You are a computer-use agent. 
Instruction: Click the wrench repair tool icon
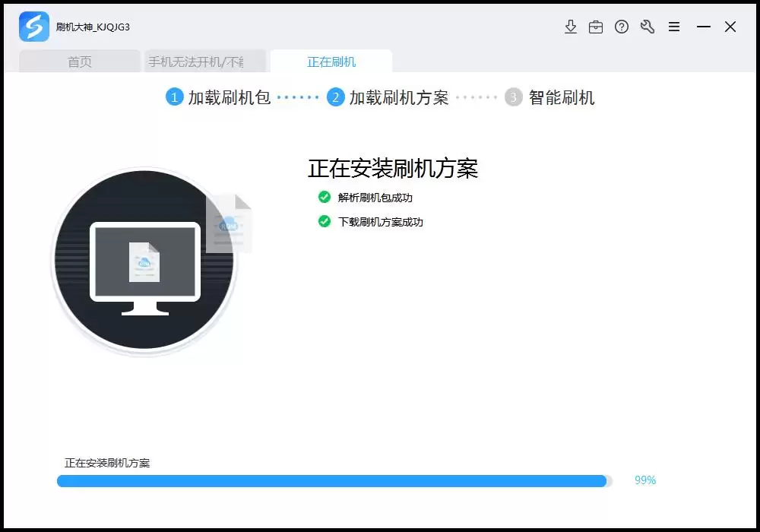pos(648,26)
